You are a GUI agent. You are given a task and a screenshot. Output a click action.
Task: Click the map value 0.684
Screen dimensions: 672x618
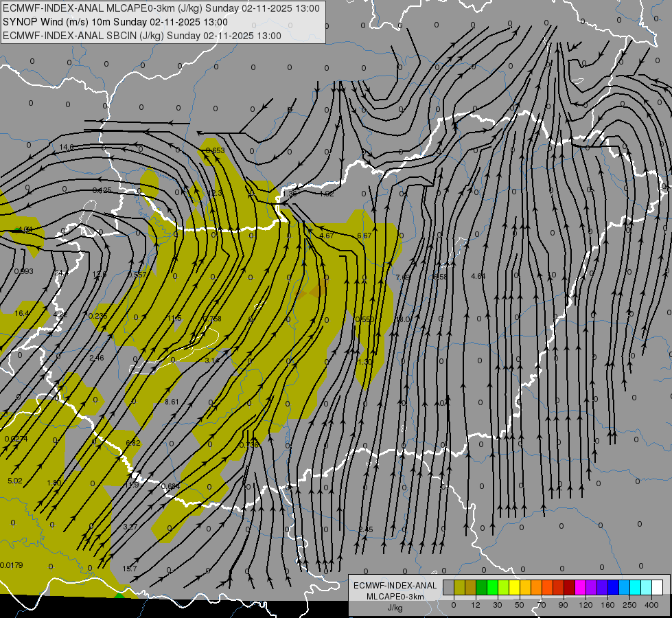pos(170,486)
